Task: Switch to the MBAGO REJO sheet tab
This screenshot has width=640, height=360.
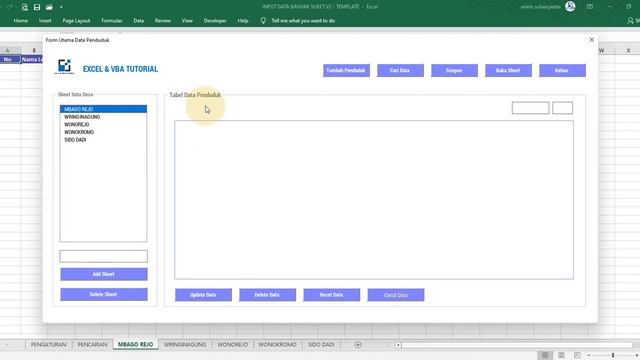Action: pos(136,345)
